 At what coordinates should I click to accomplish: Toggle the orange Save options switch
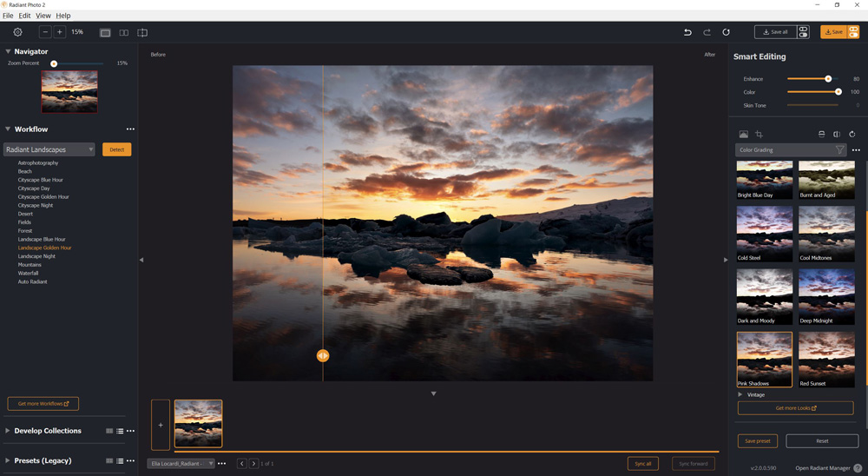(x=853, y=32)
